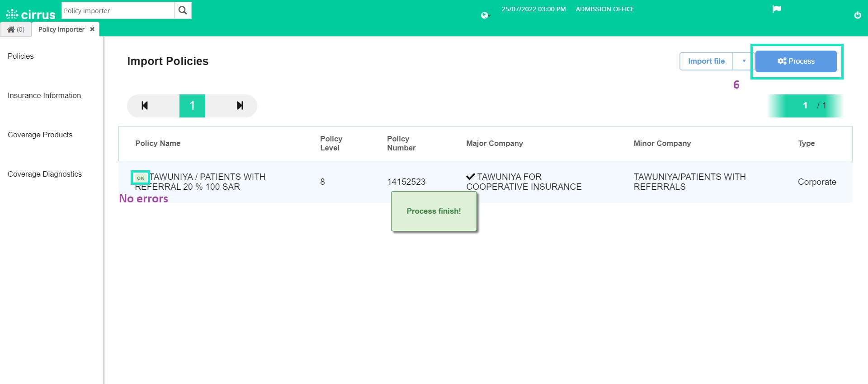868x384 pixels.
Task: Click the Policy Name column header
Action: pos(158,143)
